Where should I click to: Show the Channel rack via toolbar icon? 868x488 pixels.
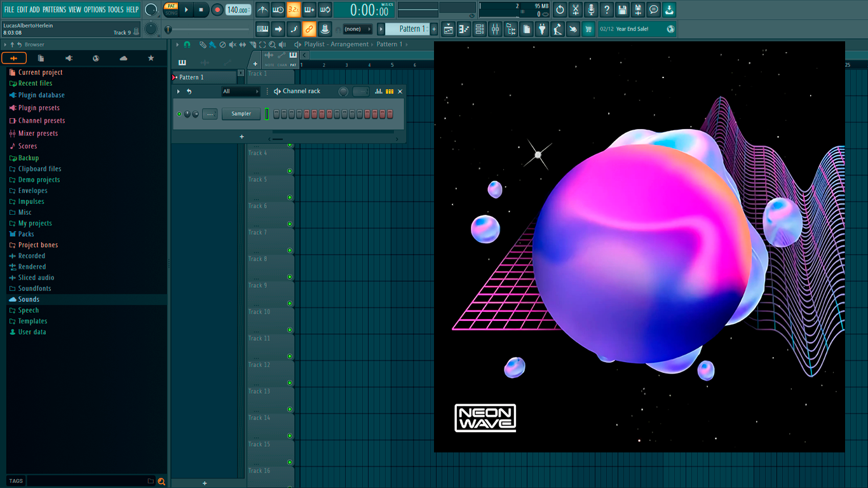tap(480, 29)
